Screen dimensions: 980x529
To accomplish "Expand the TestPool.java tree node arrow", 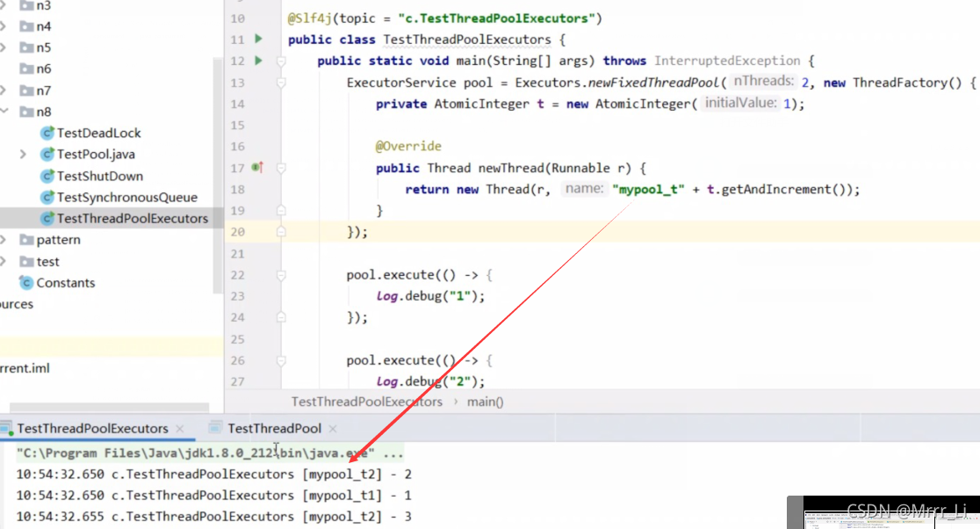I will pyautogui.click(x=22, y=154).
